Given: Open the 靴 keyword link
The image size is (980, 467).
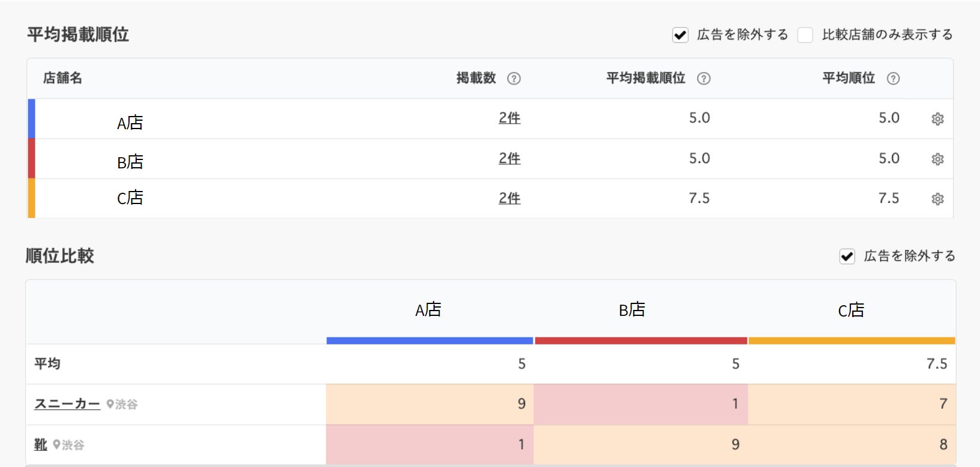Looking at the screenshot, I should click(x=40, y=444).
